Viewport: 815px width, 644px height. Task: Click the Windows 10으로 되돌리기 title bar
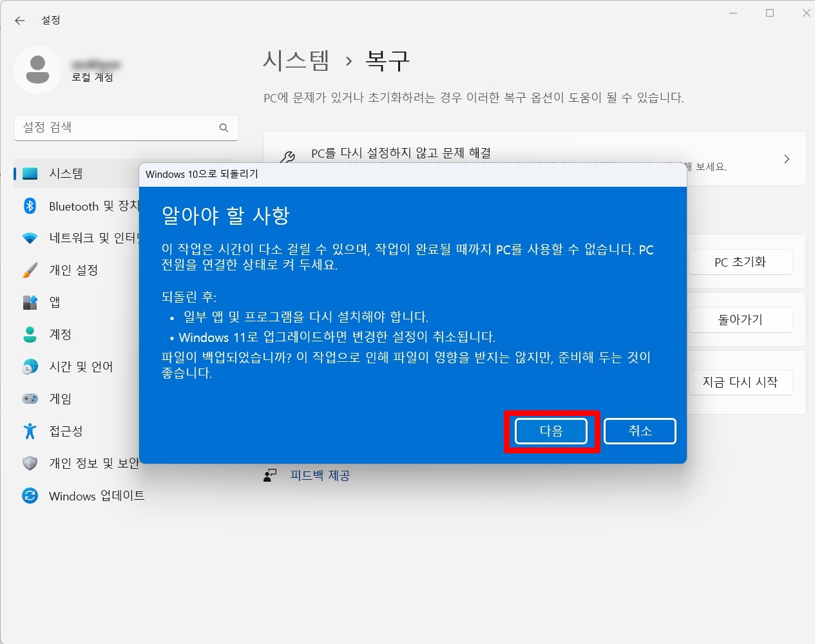(412, 175)
